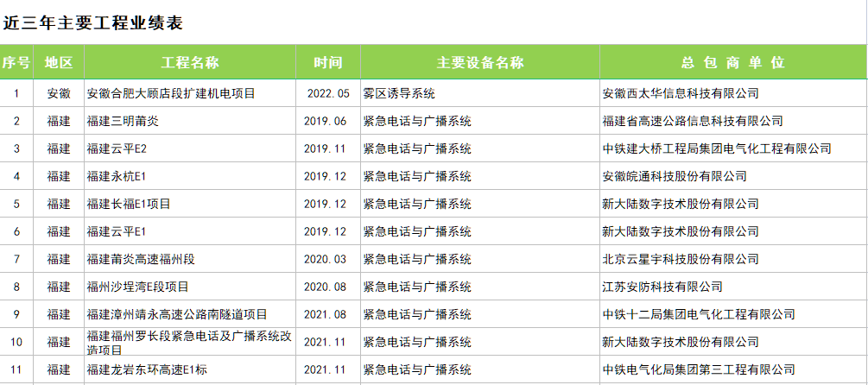Select the date cell 2020.03
The image size is (868, 385).
click(328, 259)
